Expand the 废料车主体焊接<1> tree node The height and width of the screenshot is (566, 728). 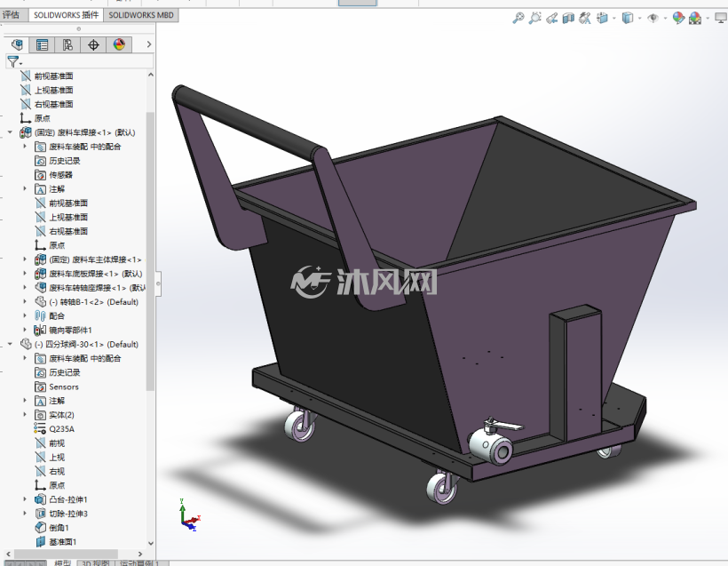point(25,259)
